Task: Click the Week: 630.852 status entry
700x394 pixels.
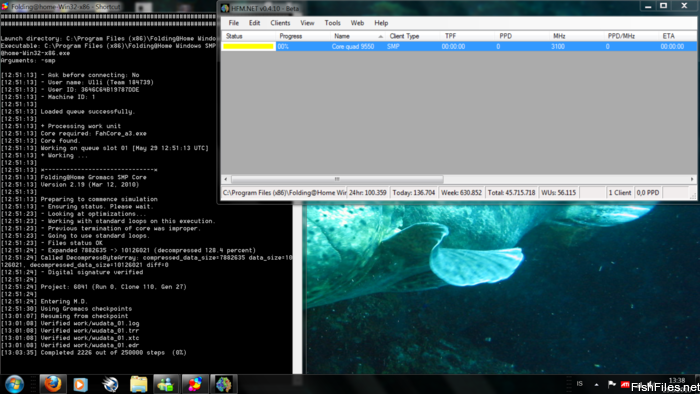Action: coord(461,193)
